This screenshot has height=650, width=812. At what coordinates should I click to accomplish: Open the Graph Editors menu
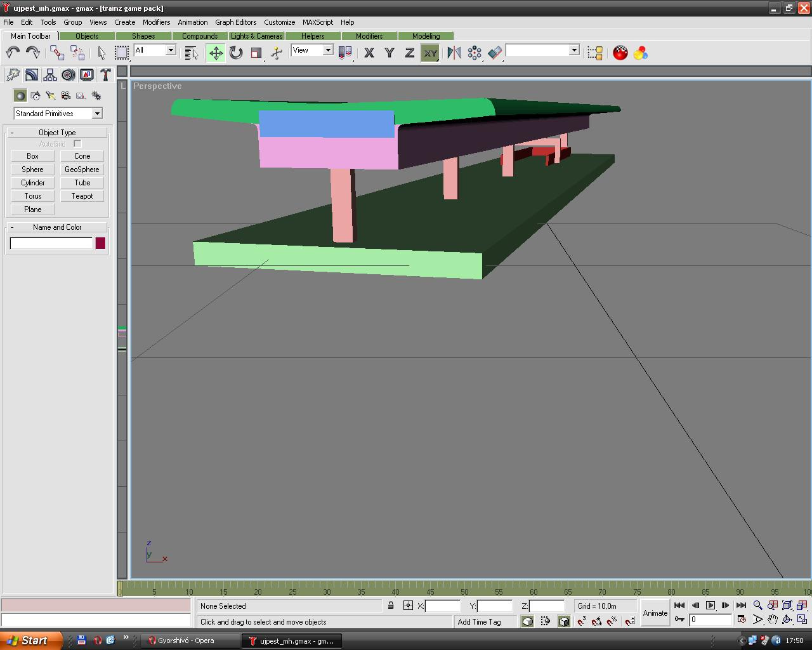[x=236, y=22]
